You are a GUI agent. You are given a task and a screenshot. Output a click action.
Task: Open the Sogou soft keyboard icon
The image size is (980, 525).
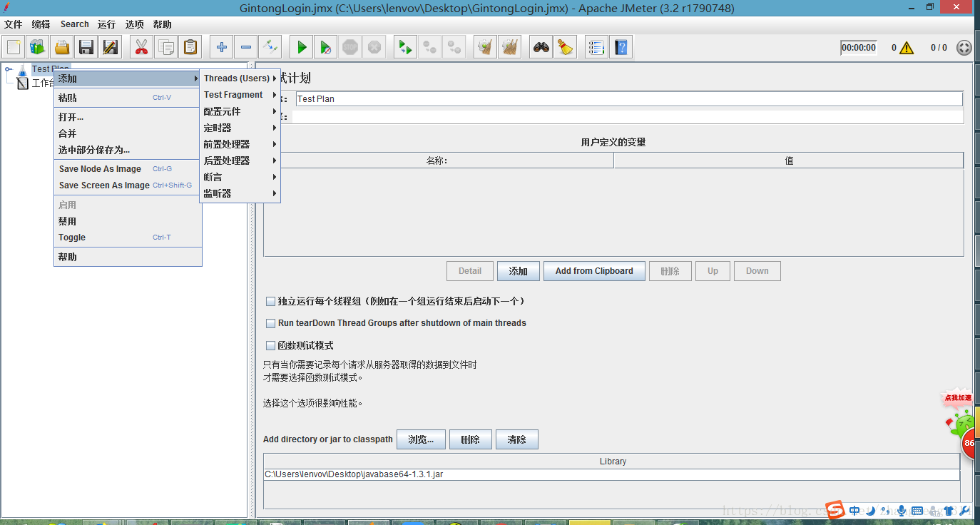917,511
